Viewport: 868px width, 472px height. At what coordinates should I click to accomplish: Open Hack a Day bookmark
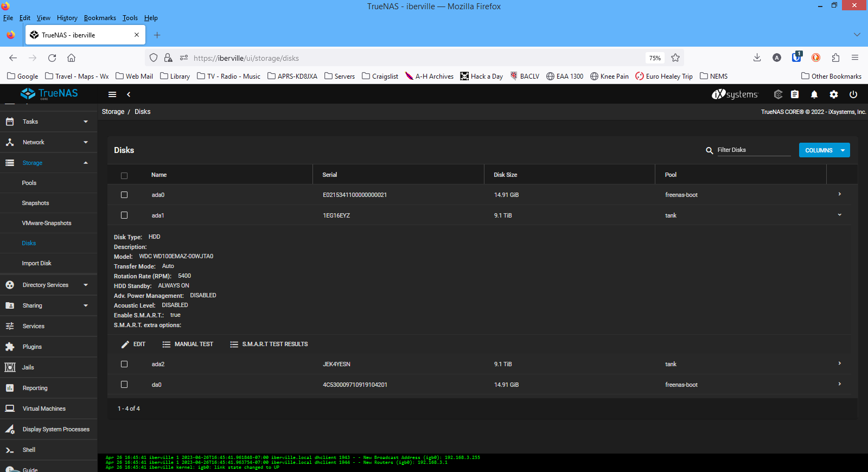tap(481, 76)
